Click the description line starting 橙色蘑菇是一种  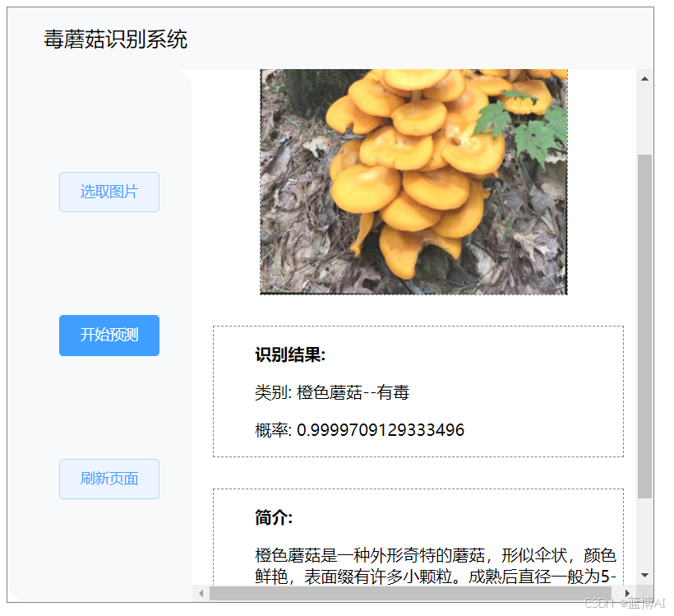pos(436,555)
